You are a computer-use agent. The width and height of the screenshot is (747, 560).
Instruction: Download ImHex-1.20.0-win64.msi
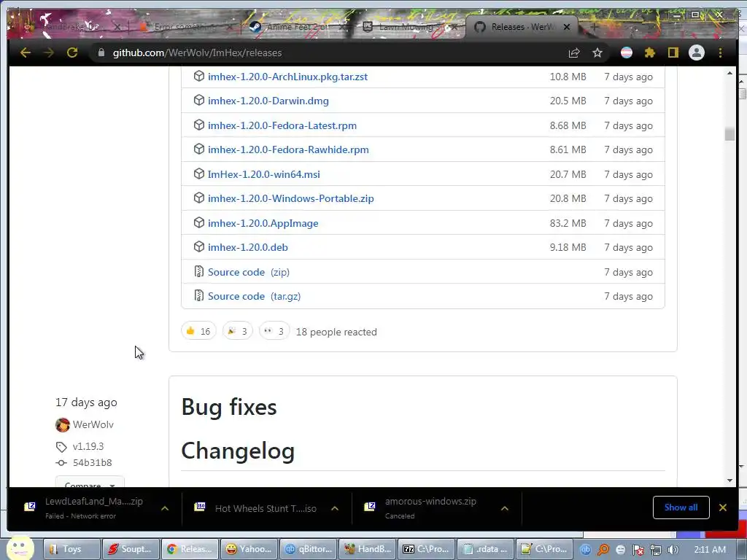263,174
